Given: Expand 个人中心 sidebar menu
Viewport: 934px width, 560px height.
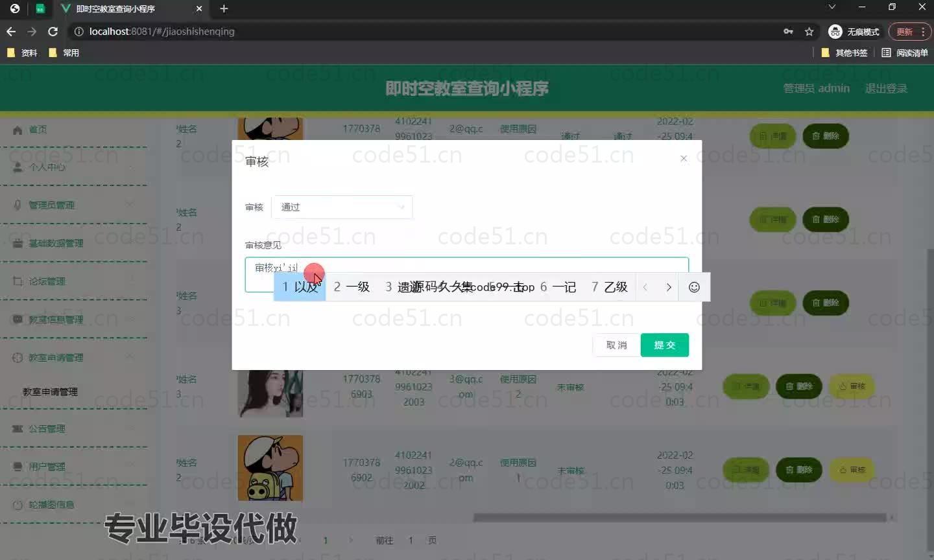Looking at the screenshot, I should [73, 167].
